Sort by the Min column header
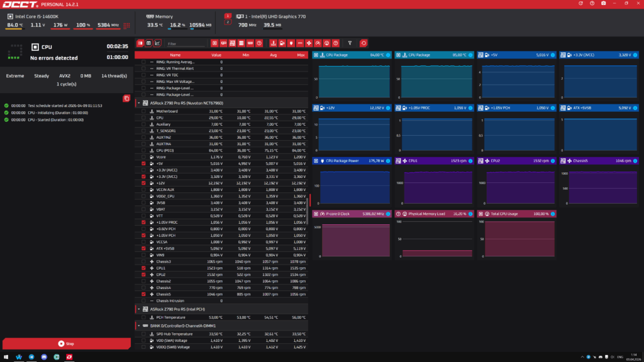This screenshot has height=362, width=644. point(246,55)
